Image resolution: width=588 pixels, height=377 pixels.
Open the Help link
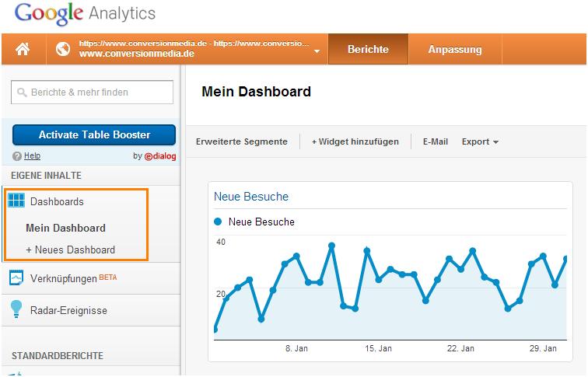(x=32, y=156)
